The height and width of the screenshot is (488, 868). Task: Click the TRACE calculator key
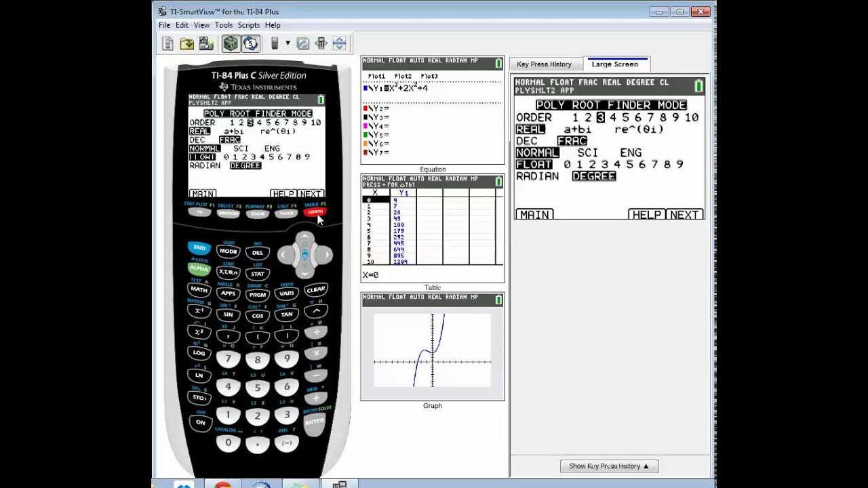pyautogui.click(x=286, y=213)
